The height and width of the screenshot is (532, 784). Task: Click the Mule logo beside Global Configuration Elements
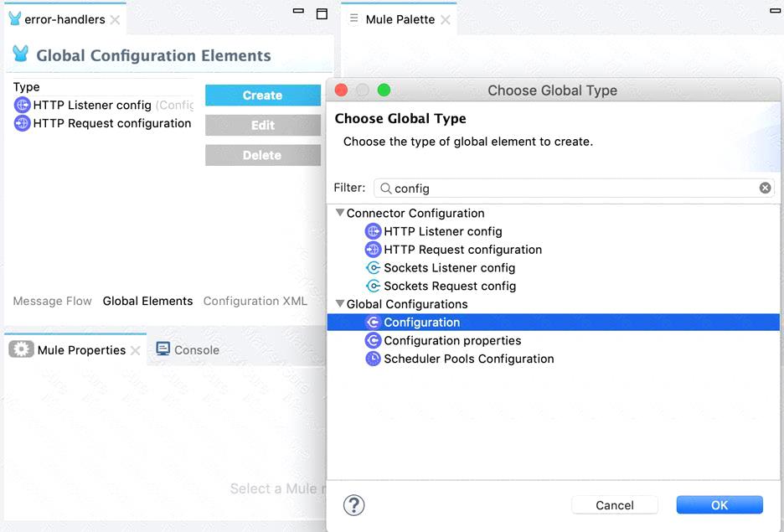click(x=20, y=54)
